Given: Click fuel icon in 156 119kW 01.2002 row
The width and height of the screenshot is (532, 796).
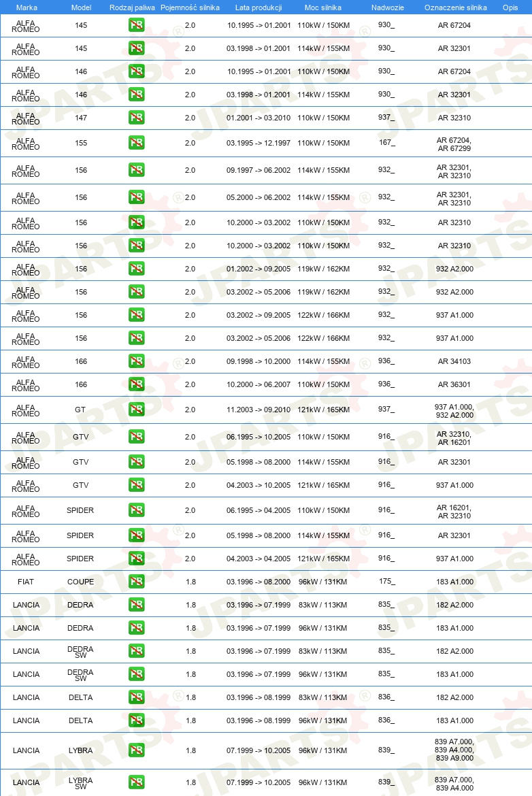Looking at the screenshot, I should 137,269.
